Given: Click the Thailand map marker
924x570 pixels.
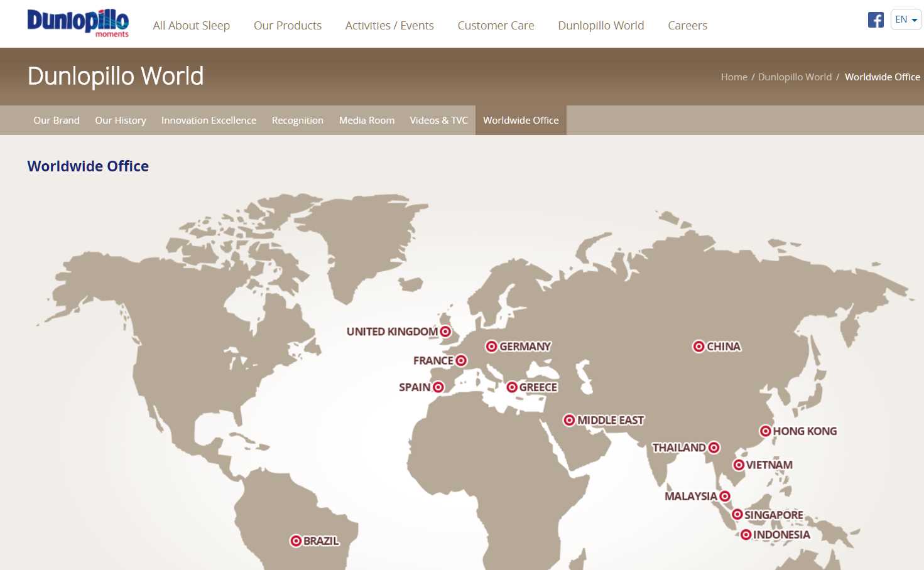Looking at the screenshot, I should coord(714,448).
